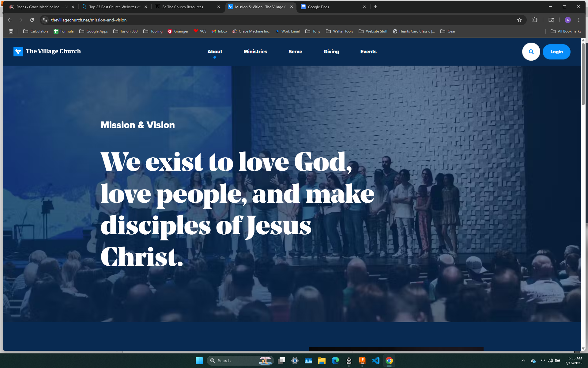Switch to Be The Church Resources tab
Screen dimensions: 588x368
[183, 7]
